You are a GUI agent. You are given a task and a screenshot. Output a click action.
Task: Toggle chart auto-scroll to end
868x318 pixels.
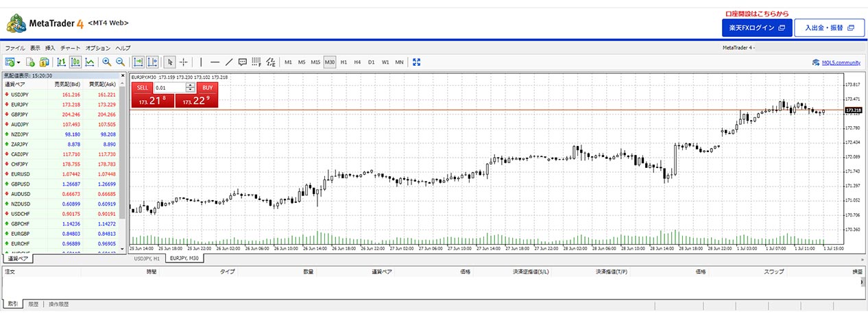[x=138, y=62]
